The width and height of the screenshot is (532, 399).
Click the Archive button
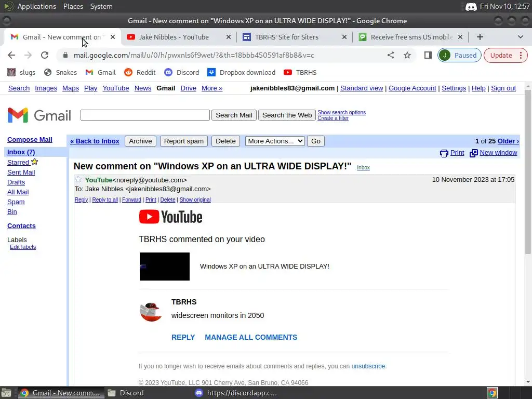(140, 141)
